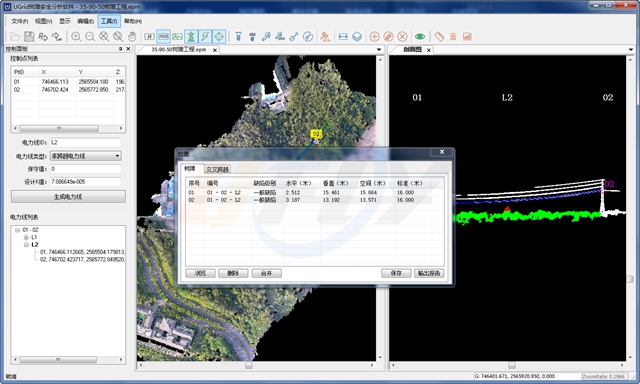The height and width of the screenshot is (384, 640).
Task: Click the 生成电力线 button
Action: pyautogui.click(x=68, y=197)
